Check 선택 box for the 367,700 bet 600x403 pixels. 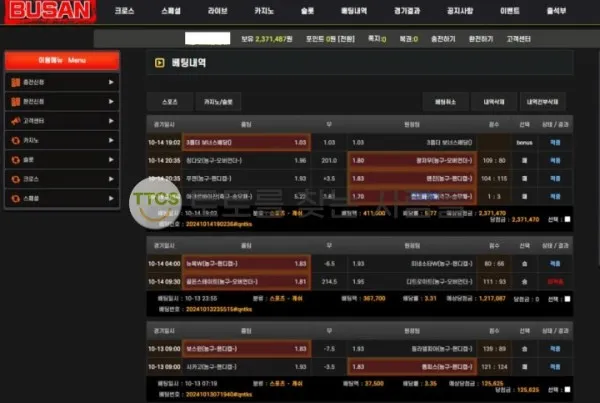pos(567,299)
